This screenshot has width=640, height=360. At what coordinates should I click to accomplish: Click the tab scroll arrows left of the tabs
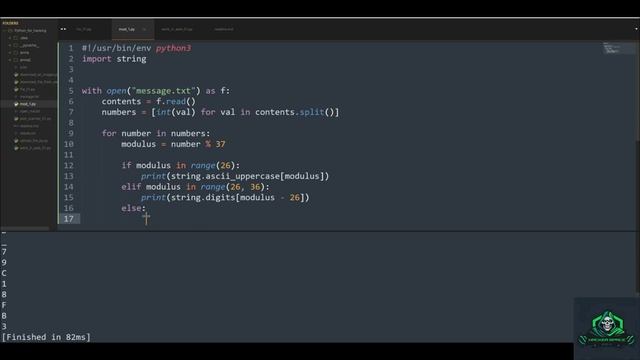pos(63,29)
